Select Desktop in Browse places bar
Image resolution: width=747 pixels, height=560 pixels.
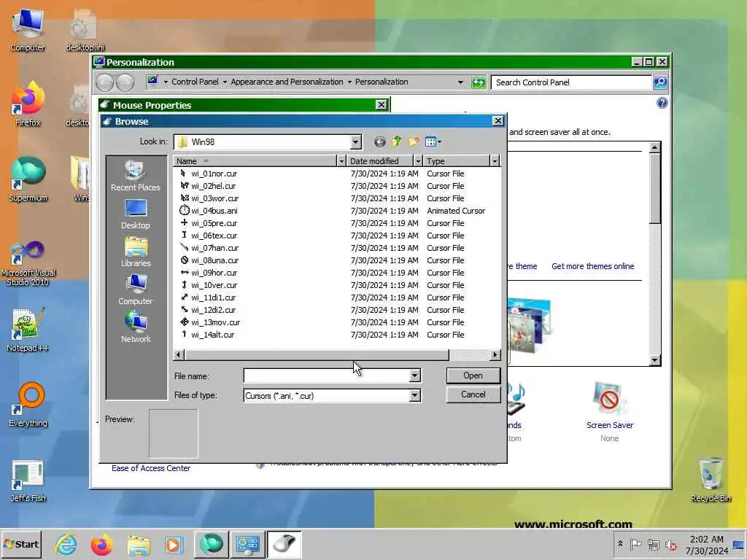click(136, 214)
